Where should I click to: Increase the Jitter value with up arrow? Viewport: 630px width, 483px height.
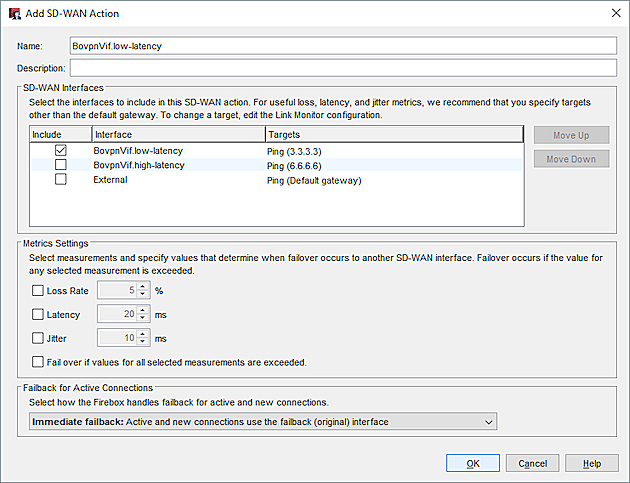(143, 334)
